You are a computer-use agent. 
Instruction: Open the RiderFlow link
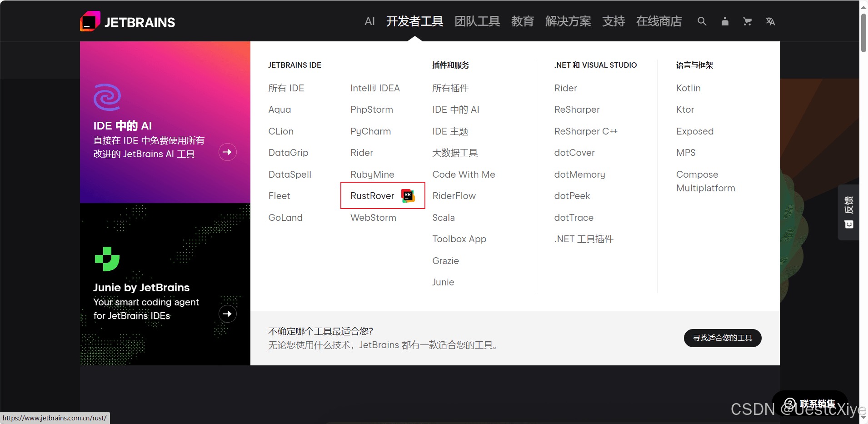(x=454, y=196)
